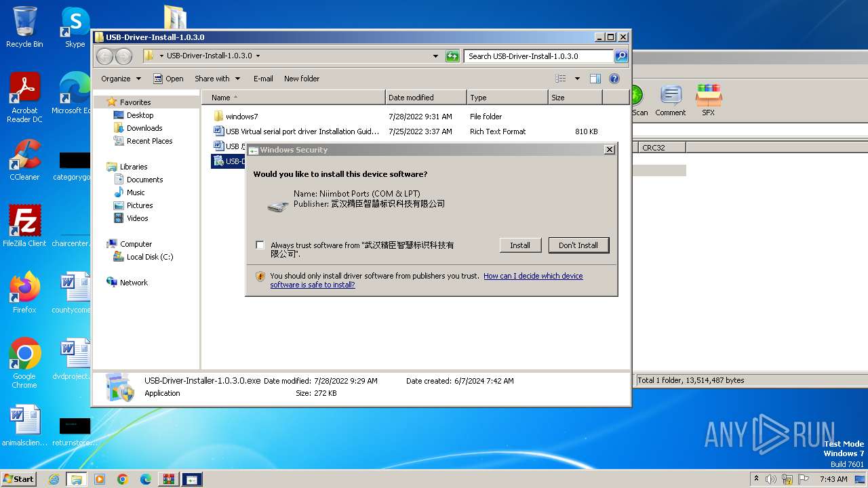Select Libraries in navigation pane
This screenshot has height=488, width=868.
tap(134, 167)
